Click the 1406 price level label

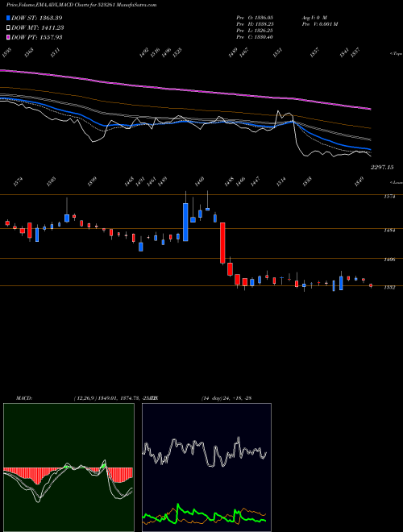pyautogui.click(x=388, y=260)
